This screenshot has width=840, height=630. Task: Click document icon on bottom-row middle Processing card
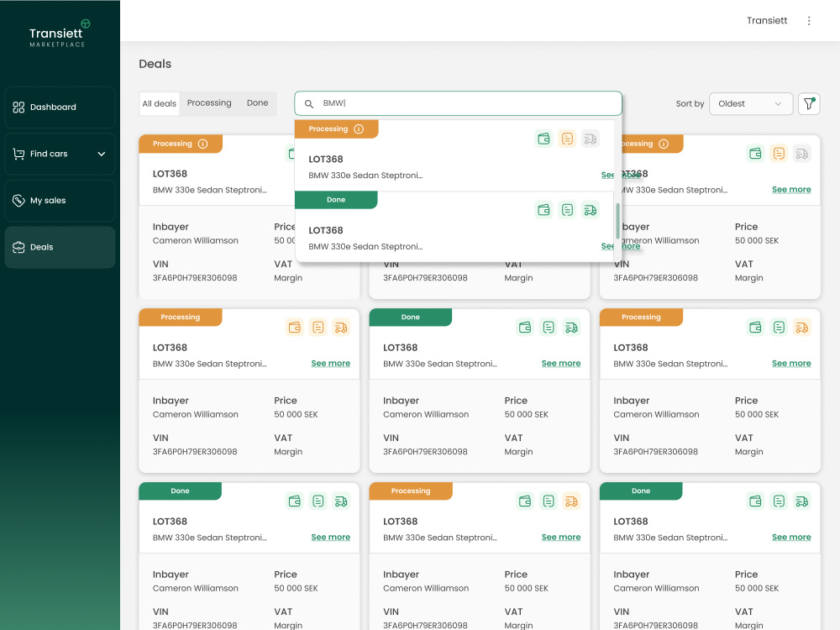(x=549, y=501)
